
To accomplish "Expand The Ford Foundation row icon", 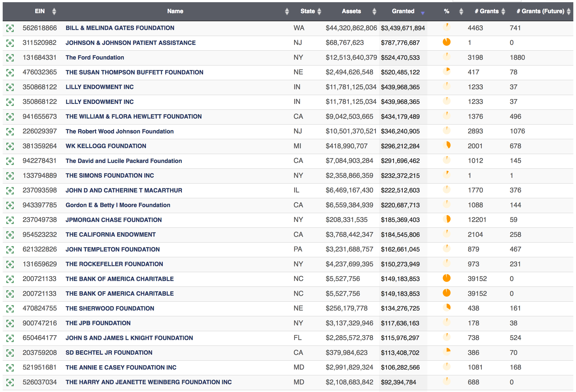I will 10,58.
